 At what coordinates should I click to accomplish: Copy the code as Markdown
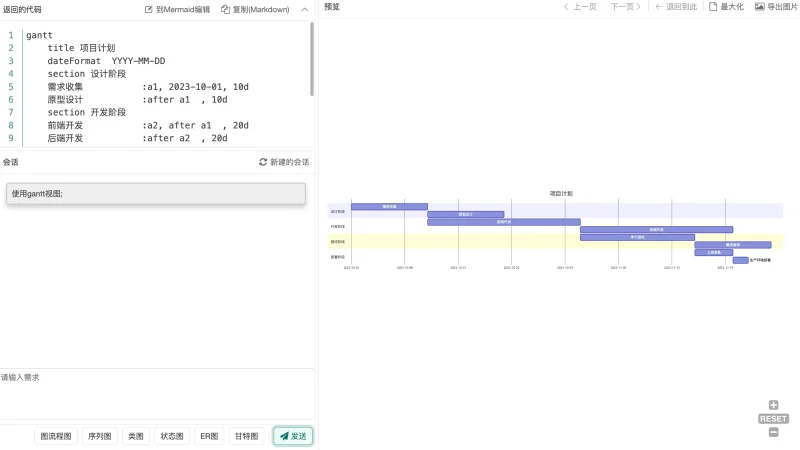(x=255, y=9)
